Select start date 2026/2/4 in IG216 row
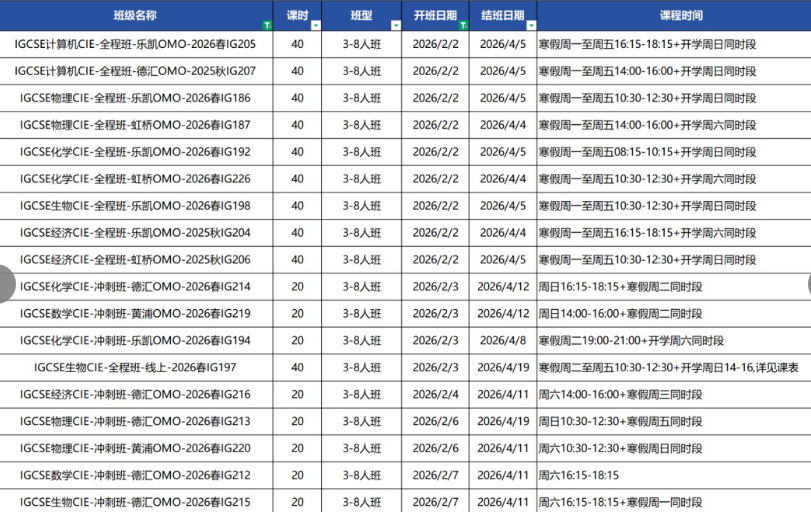Screen dimensions: 811x512 435,395
